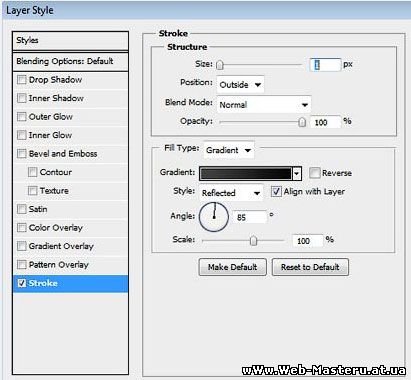The height and width of the screenshot is (380, 411).
Task: Click the Opacity percent input field
Action: (x=326, y=122)
